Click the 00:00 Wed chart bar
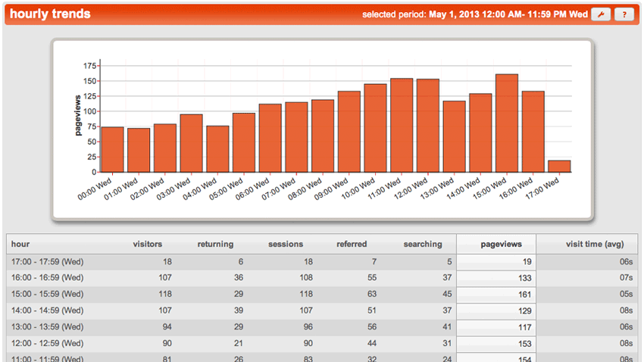The height and width of the screenshot is (362, 644). click(112, 150)
